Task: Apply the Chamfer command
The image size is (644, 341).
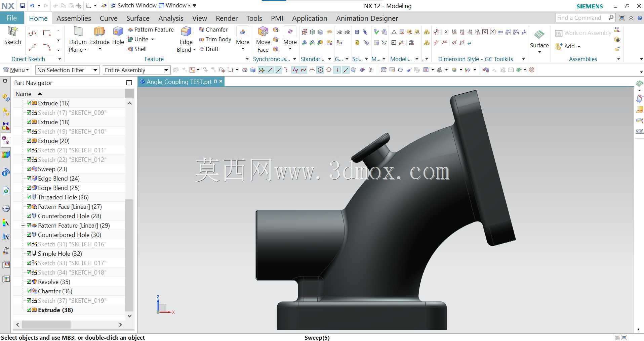Action: (x=213, y=30)
